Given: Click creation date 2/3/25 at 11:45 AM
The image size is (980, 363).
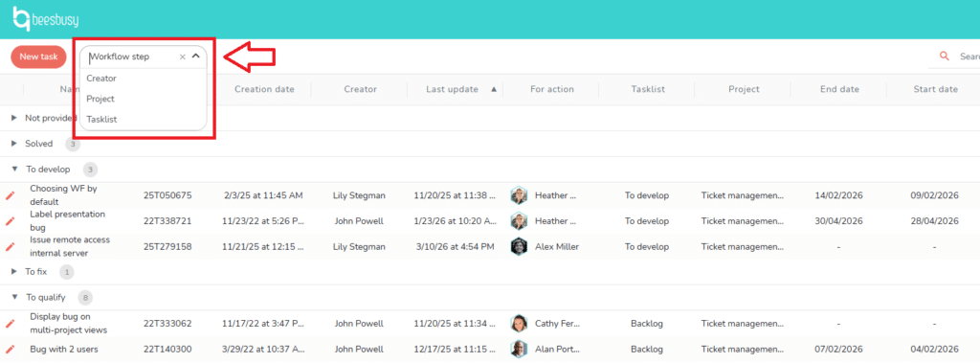Looking at the screenshot, I should pos(263,195).
